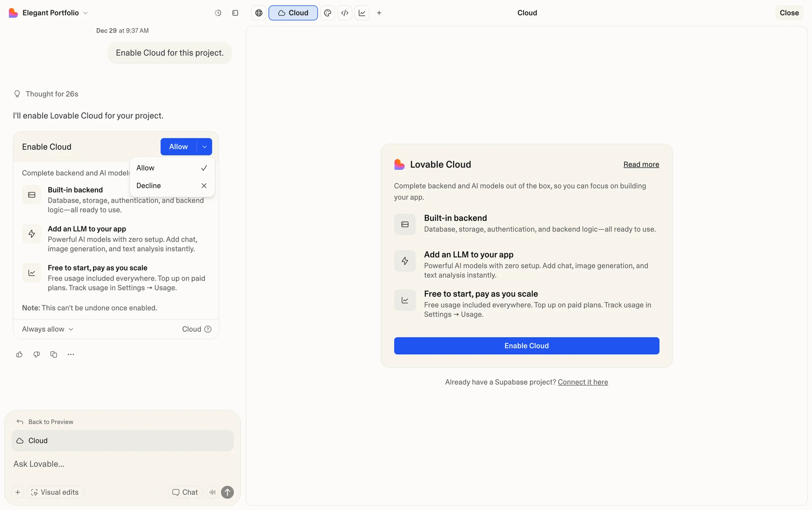Open the code view icon
This screenshot has height=510, width=812.
(x=345, y=13)
